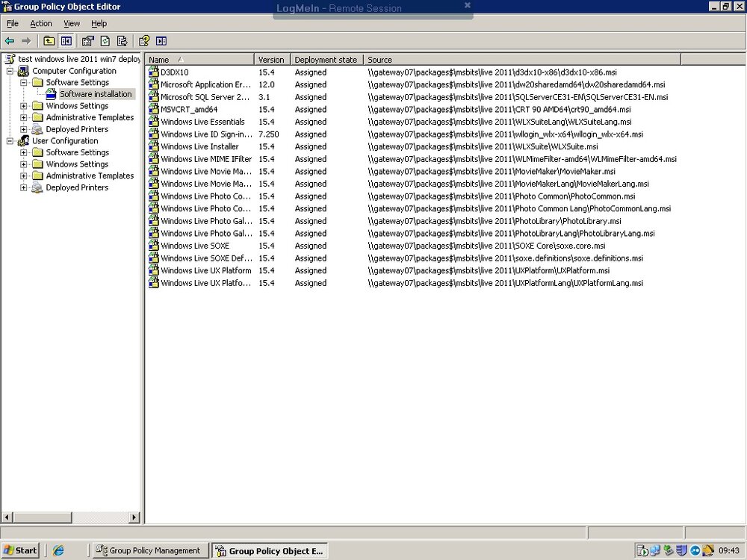
Task: Click version 7.250 cell
Action: pos(269,134)
